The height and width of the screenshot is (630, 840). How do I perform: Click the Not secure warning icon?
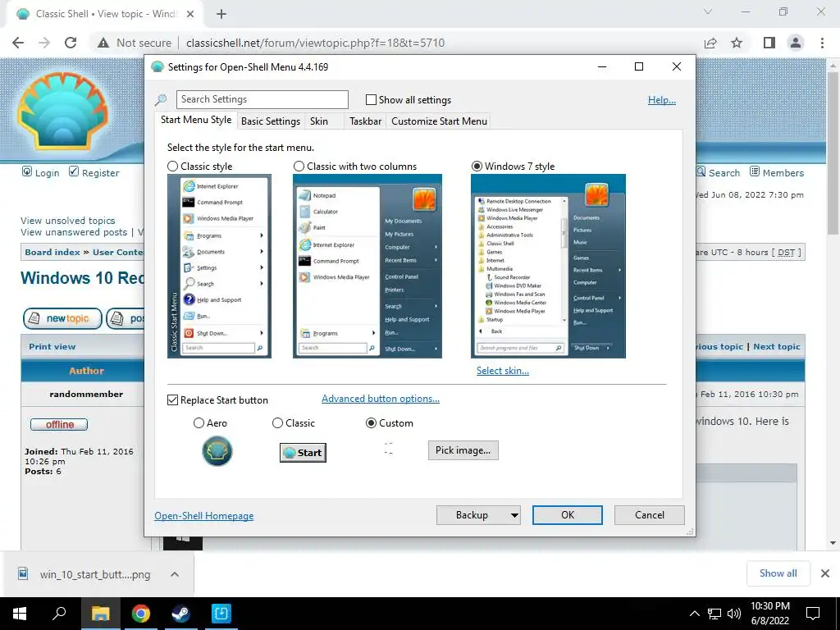click(x=103, y=43)
